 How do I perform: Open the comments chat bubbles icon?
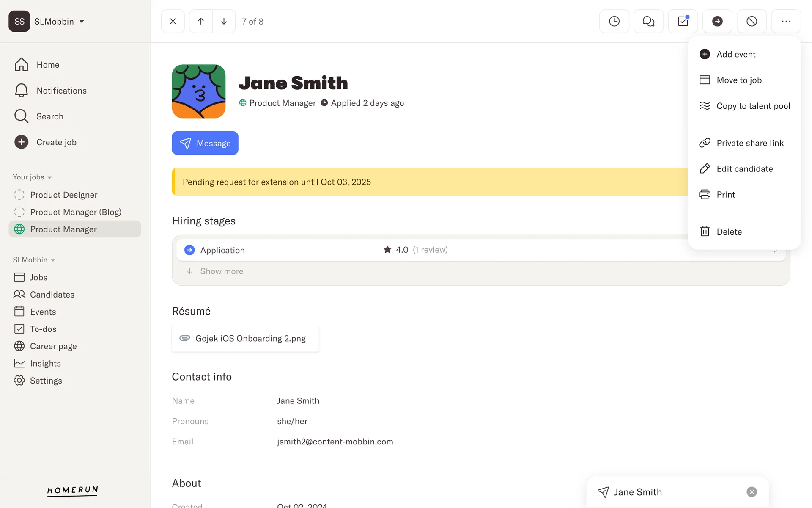point(648,21)
